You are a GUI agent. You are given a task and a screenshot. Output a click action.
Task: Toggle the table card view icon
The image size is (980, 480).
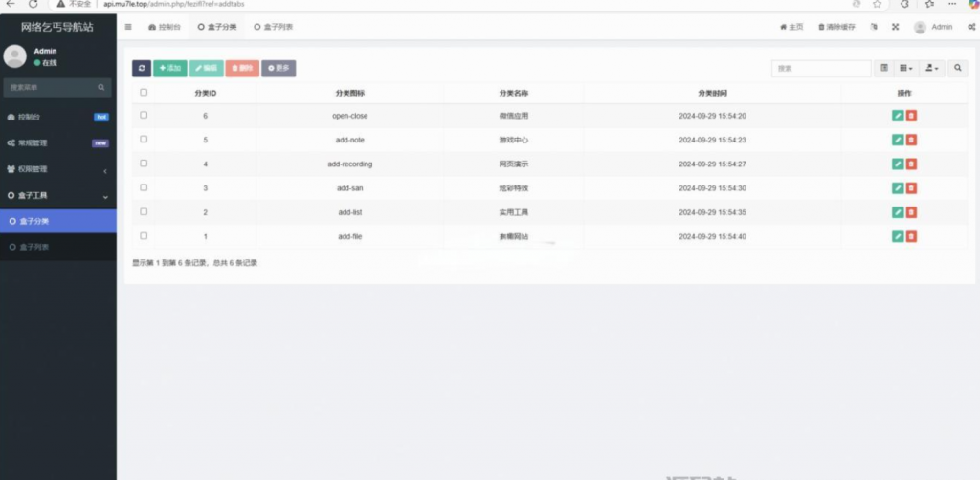tap(883, 68)
